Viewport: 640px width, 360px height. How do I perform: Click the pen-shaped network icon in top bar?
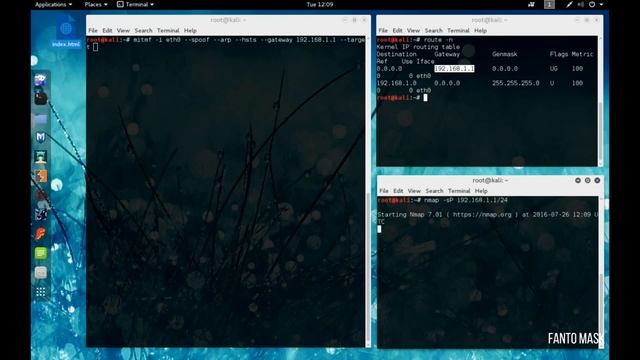pos(569,4)
